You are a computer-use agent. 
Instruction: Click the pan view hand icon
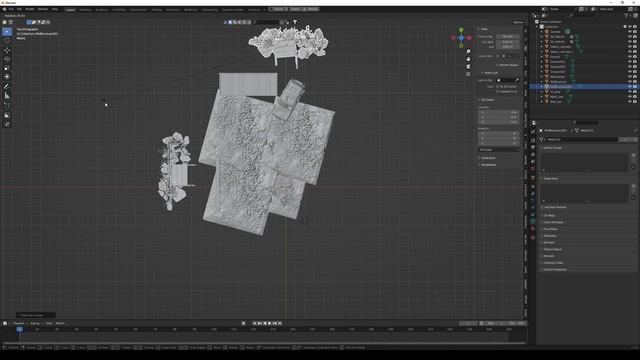pos(468,59)
